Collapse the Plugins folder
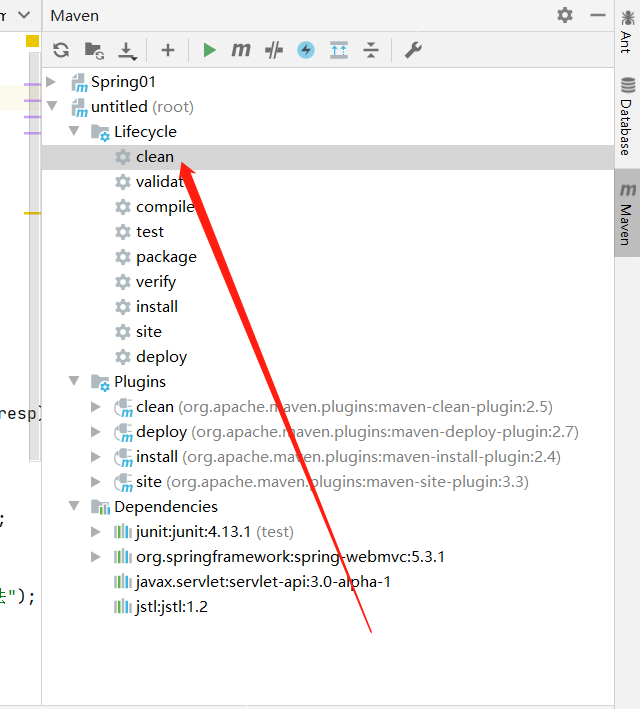 coord(74,381)
